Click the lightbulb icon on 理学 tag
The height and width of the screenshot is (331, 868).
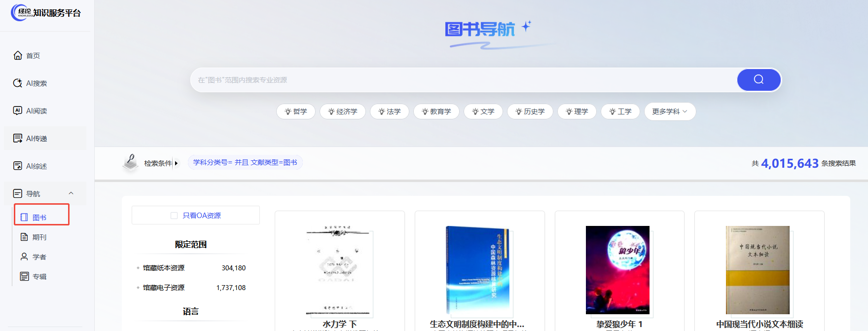(569, 111)
